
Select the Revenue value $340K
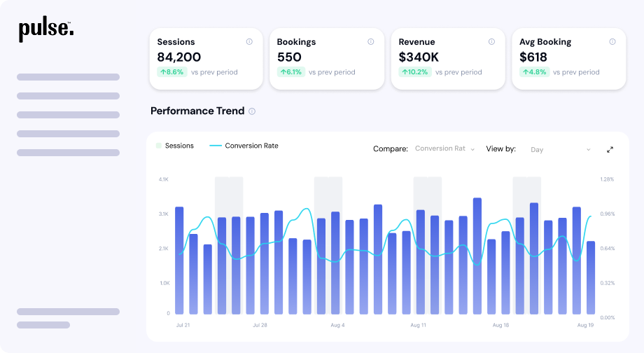[x=419, y=57]
